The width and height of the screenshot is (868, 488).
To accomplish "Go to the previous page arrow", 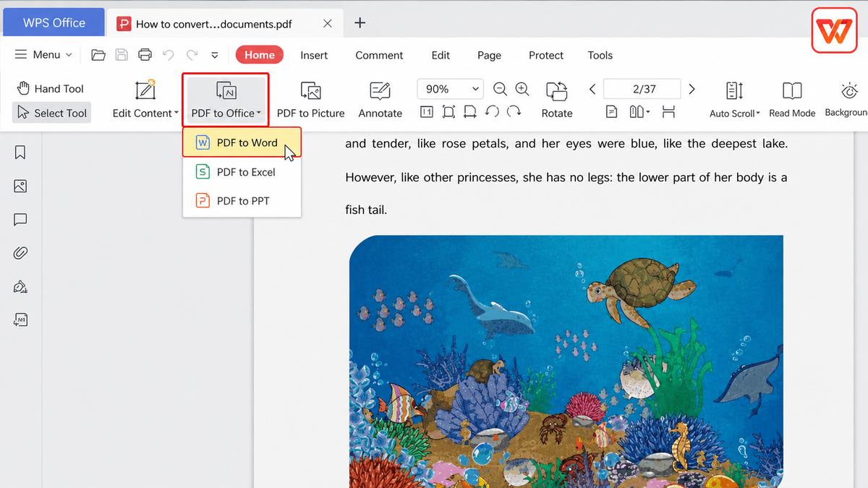I will click(592, 89).
